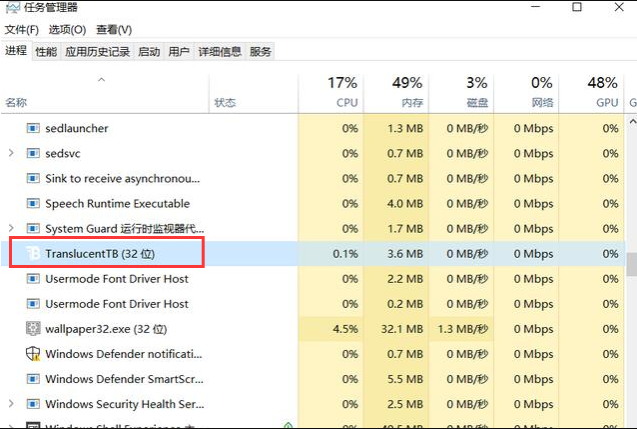
Task: Click the Task Manager title bar icon
Action: click(x=13, y=7)
